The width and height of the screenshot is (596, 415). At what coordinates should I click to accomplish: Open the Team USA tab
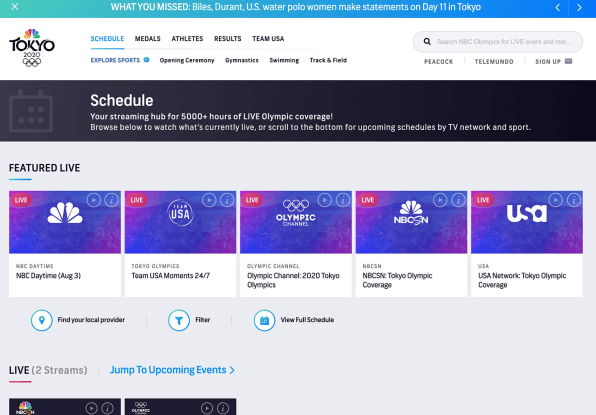268,39
